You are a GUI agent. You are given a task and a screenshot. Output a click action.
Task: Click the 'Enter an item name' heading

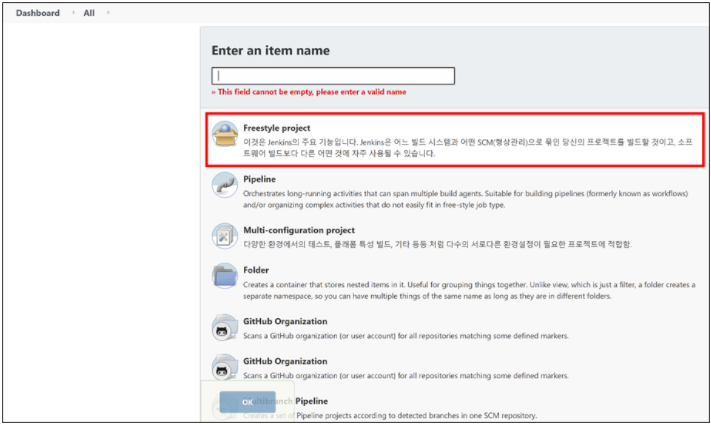point(271,50)
